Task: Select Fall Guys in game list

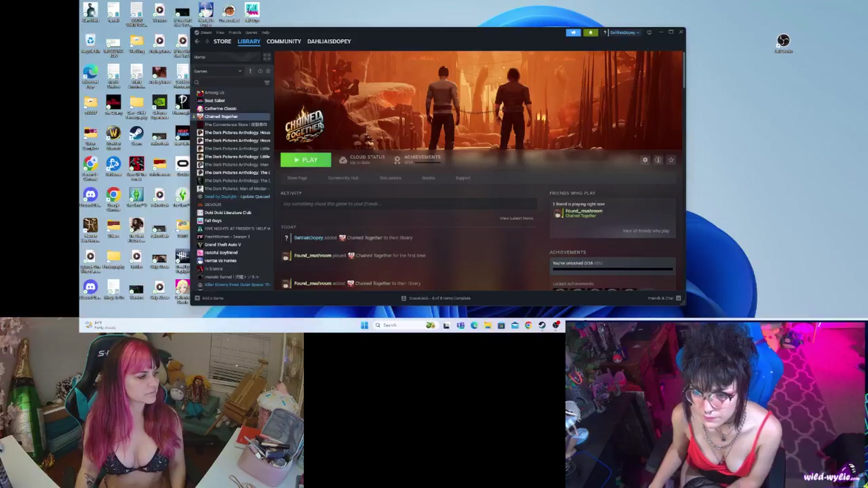Action: [x=213, y=221]
